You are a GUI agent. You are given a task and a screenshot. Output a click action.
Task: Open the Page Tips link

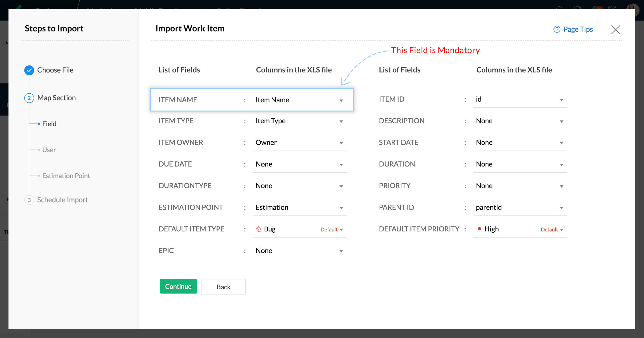pos(578,29)
